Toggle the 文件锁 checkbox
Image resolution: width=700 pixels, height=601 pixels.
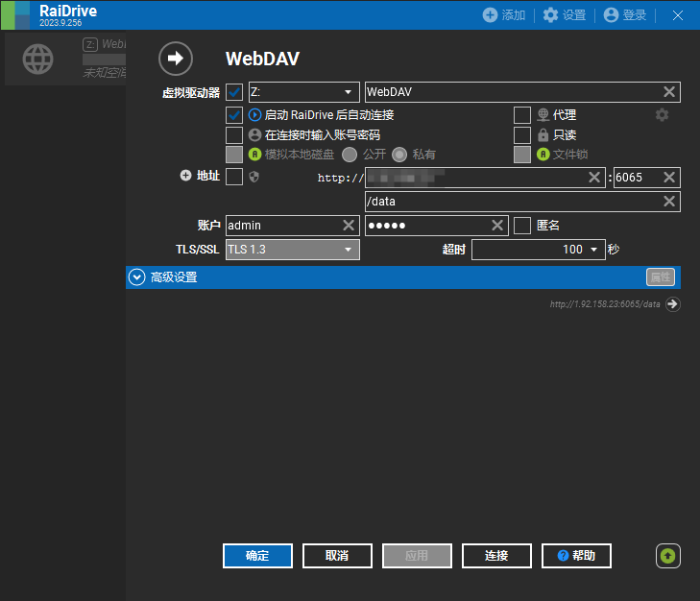coord(522,155)
